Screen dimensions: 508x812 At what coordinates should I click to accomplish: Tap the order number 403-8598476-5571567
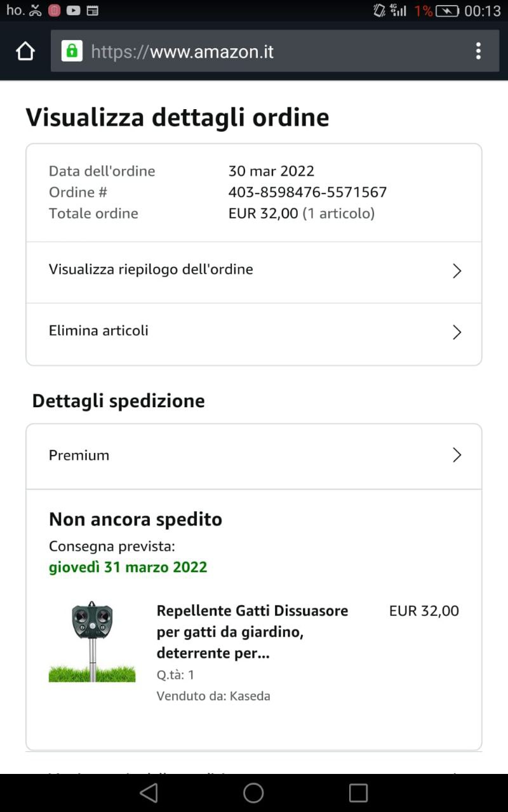307,192
